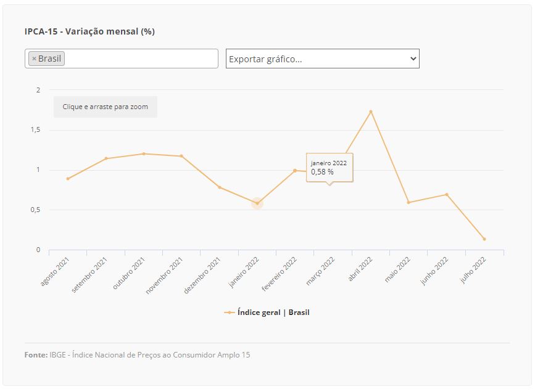Screen dimensions: 535x392
Task: Click the dezembro 2021 data point
Action: click(x=220, y=187)
